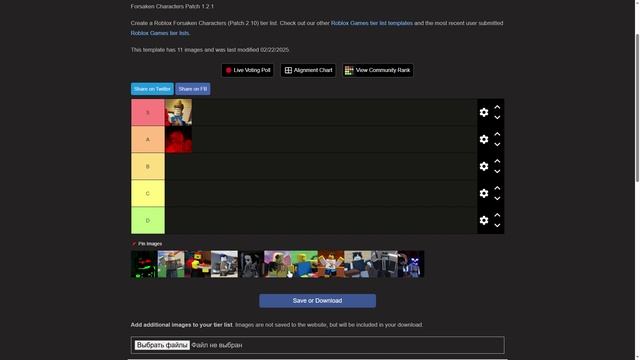Pick the purple glowing-eyes character thumbnail
The image size is (640, 360).
click(x=411, y=264)
